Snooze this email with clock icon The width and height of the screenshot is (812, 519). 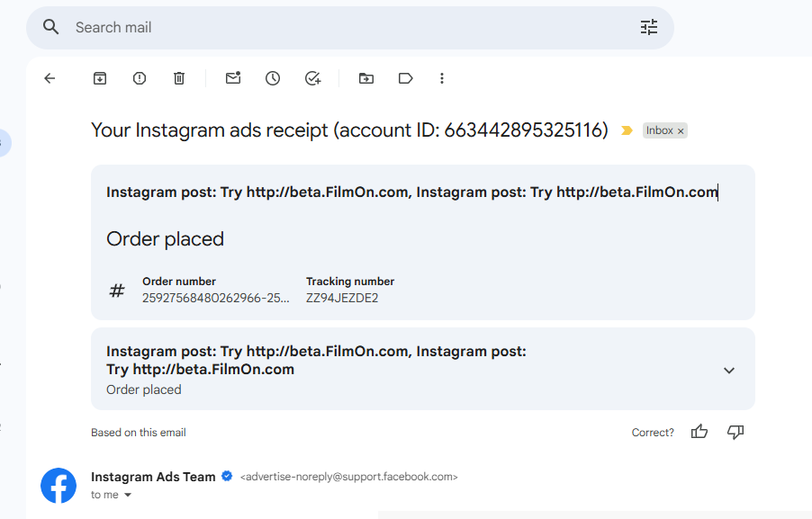(273, 78)
